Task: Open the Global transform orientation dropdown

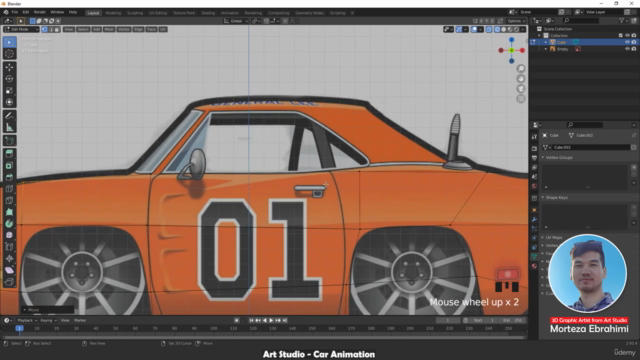Action: tap(236, 21)
